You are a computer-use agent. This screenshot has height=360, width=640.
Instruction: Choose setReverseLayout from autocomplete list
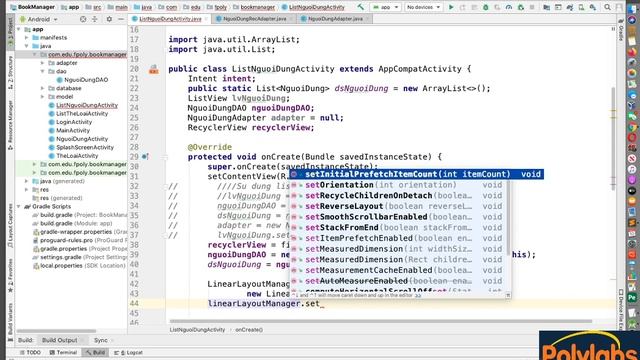coord(400,206)
